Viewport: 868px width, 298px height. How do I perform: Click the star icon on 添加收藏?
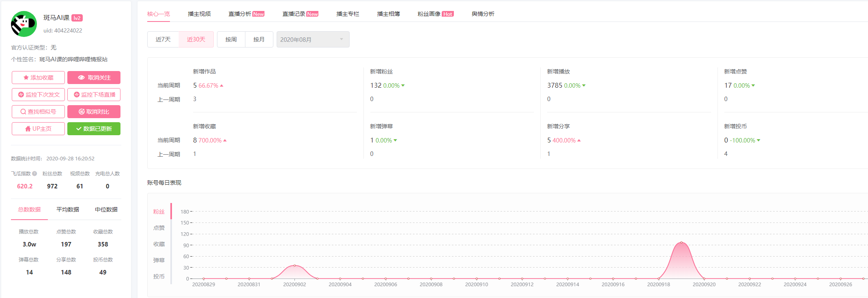click(26, 78)
